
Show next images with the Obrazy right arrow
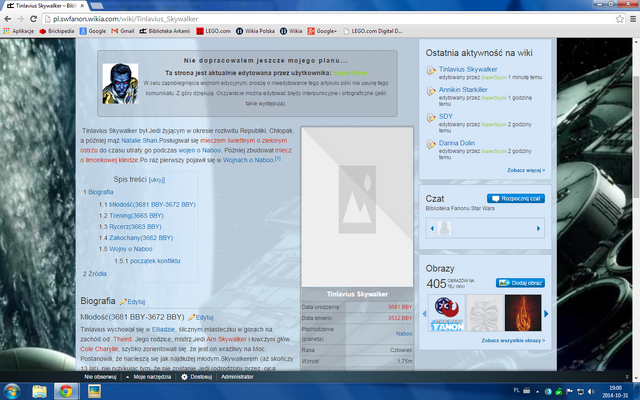[x=546, y=313]
